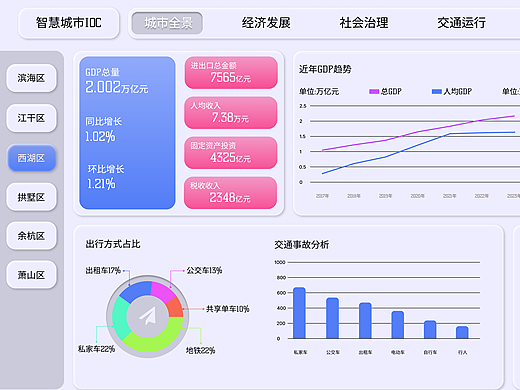The height and width of the screenshot is (390, 520).
Task: Click the paper plane icon in donut center
Action: [148, 316]
